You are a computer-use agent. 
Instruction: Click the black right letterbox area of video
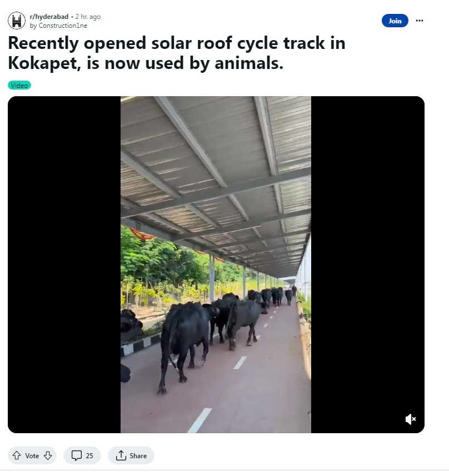pos(368,264)
